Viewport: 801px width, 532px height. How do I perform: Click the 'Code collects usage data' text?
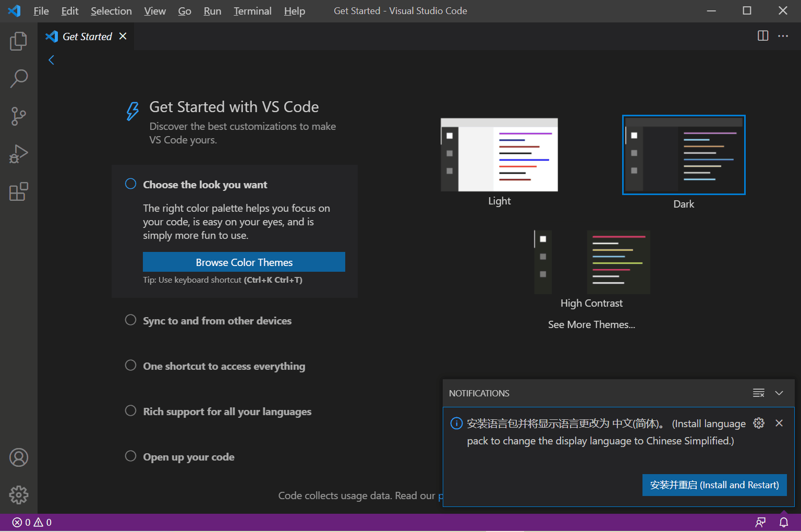[x=335, y=495]
